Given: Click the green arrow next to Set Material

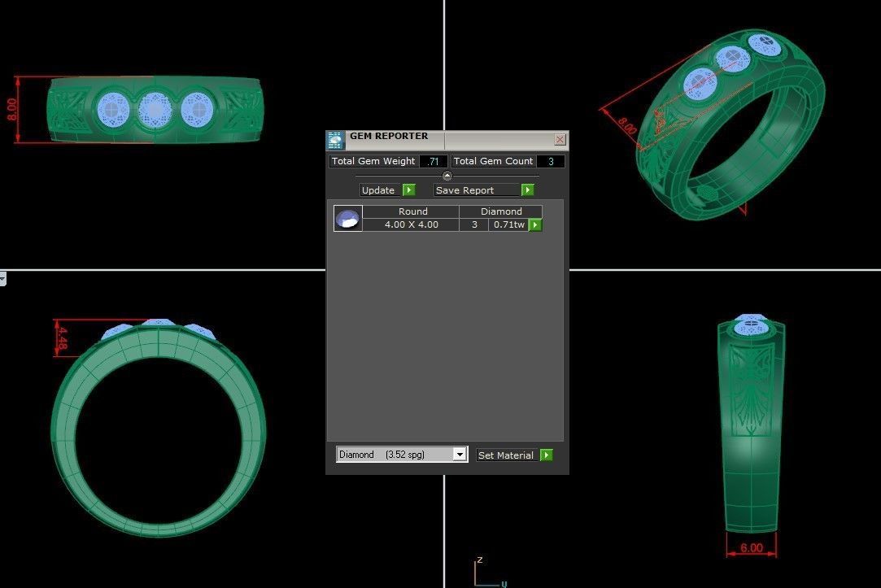Looking at the screenshot, I should (x=547, y=455).
